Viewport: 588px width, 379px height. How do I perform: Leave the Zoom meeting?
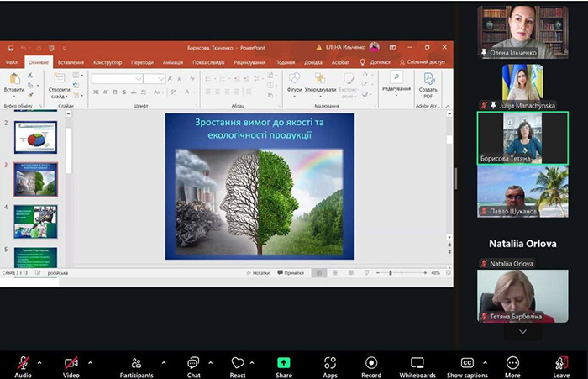click(561, 362)
